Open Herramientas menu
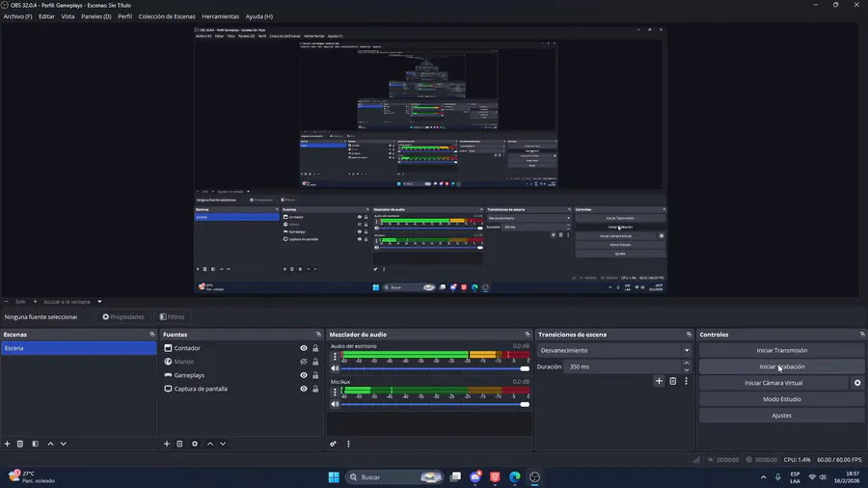This screenshot has width=868, height=488. point(220,16)
